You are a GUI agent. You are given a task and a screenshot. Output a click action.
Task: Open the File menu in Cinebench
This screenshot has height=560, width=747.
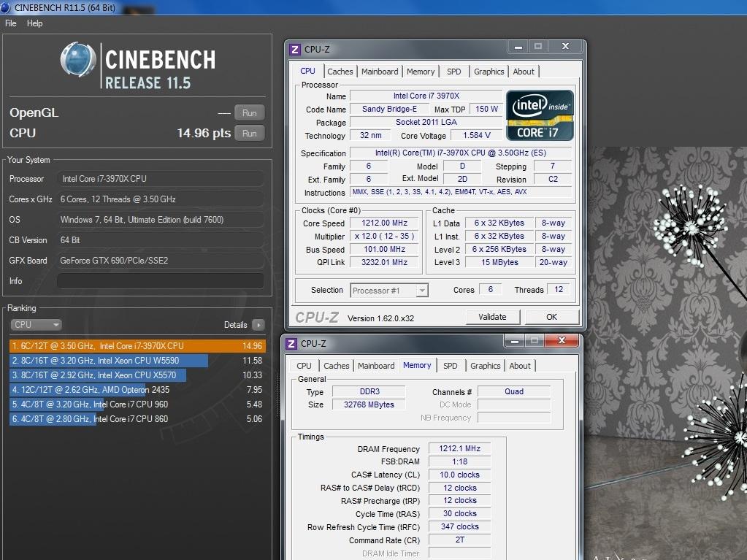pos(10,23)
